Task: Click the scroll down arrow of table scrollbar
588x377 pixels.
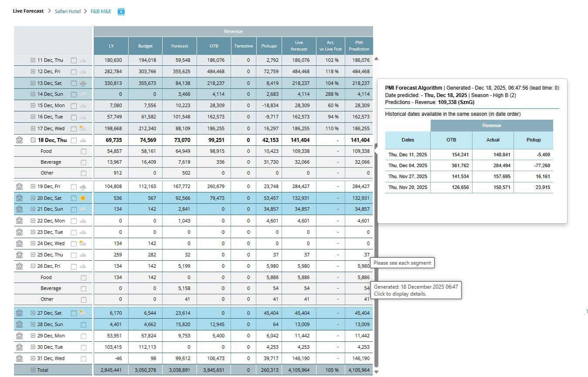Action: (x=377, y=372)
